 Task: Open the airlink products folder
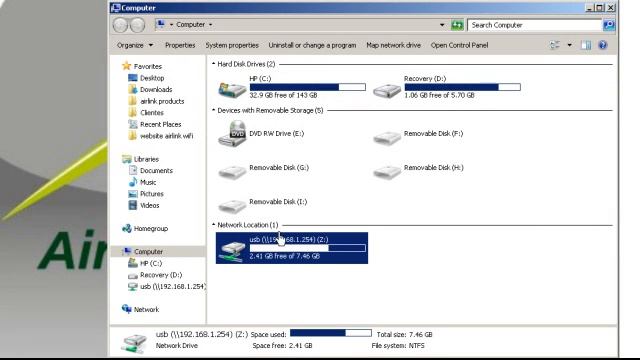(x=162, y=101)
